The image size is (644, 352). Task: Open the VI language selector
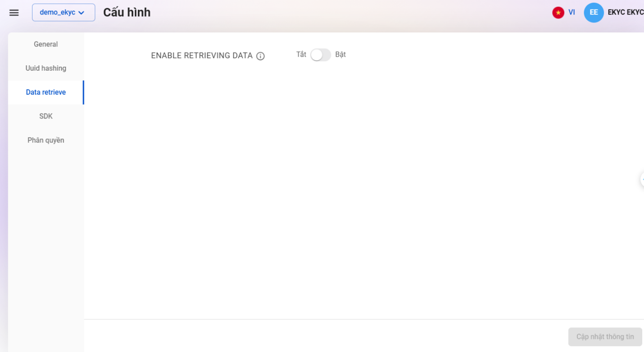point(571,13)
